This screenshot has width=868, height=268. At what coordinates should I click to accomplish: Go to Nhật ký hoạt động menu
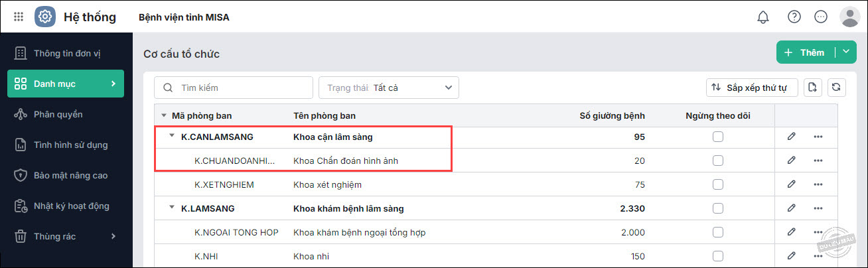coord(71,206)
